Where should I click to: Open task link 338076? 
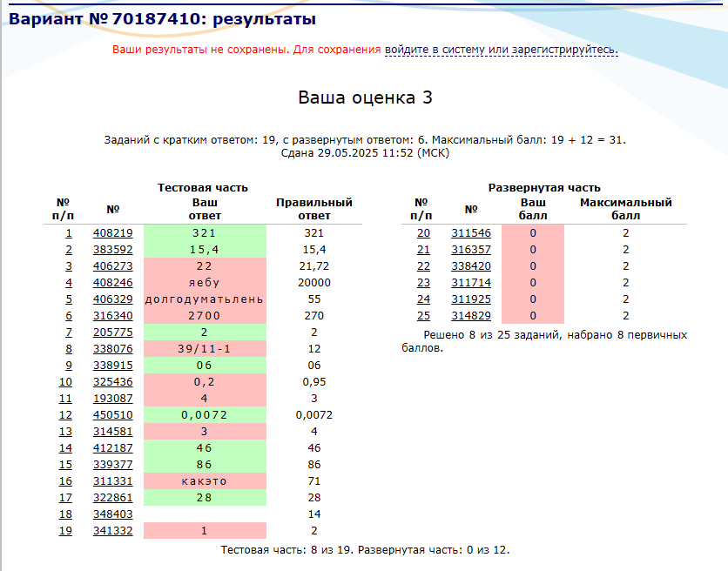[x=113, y=349]
